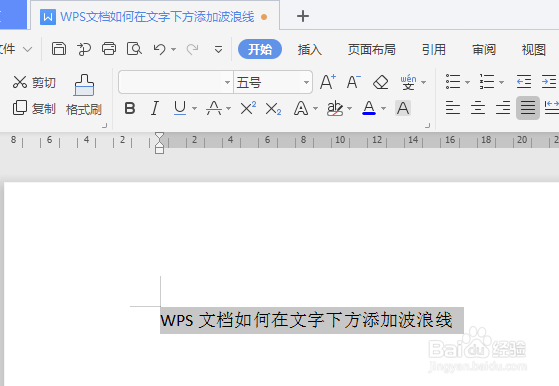Expand the font color dropdown arrow
This screenshot has width=559, height=386.
pos(384,108)
